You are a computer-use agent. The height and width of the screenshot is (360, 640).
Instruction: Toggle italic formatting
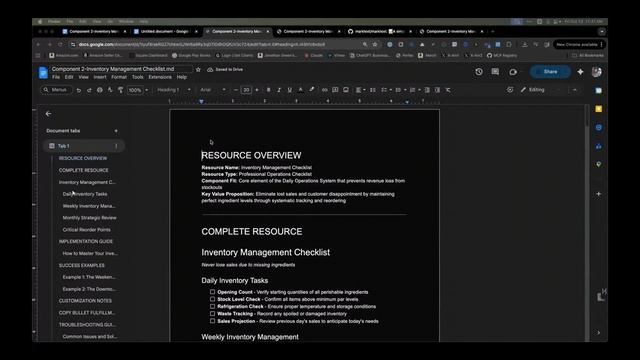[x=279, y=90]
